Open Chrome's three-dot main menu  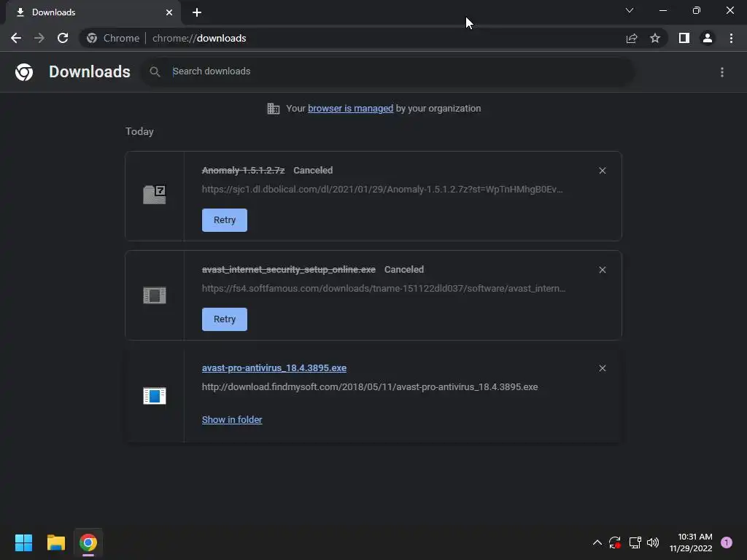[x=731, y=38]
